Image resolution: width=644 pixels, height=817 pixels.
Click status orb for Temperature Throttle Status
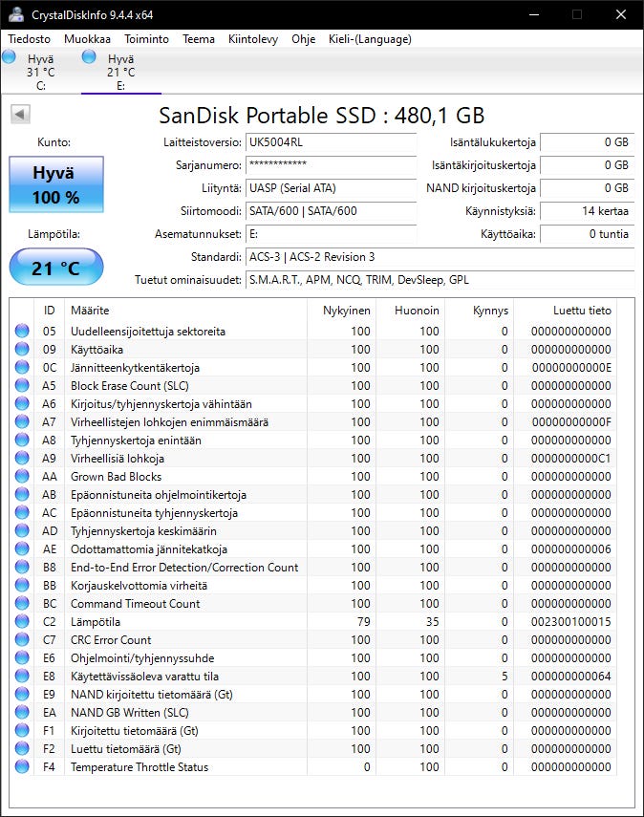coord(22,767)
